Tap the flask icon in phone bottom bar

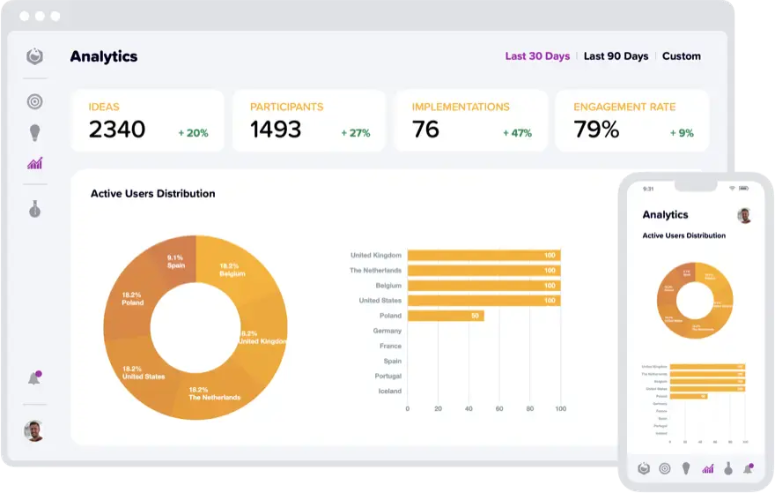tap(728, 468)
